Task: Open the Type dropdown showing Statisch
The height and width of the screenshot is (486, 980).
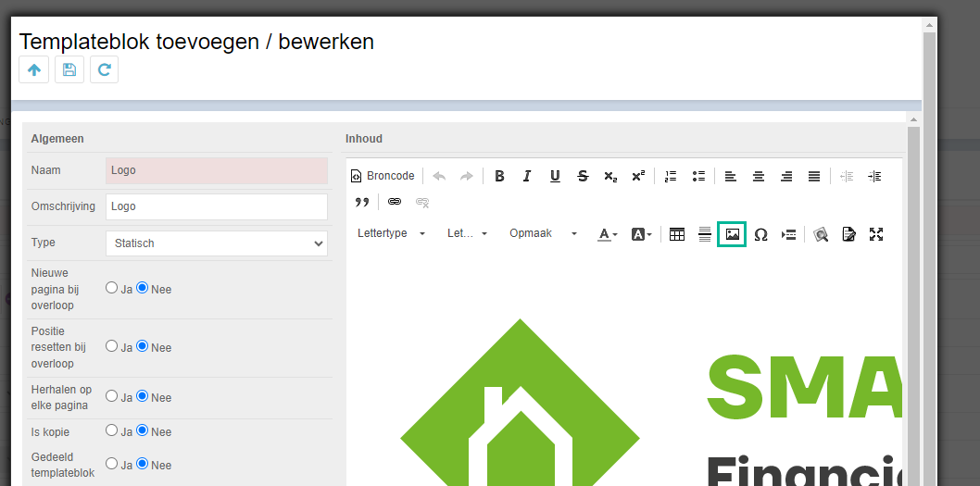Action: tap(216, 243)
